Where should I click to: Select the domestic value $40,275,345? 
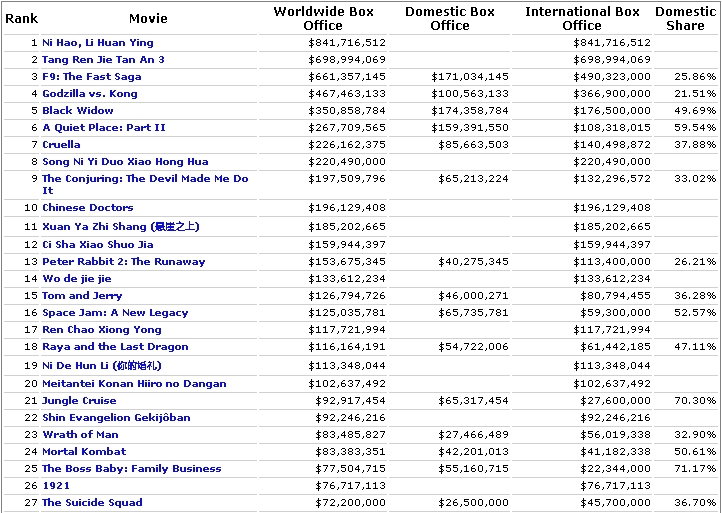coord(473,262)
